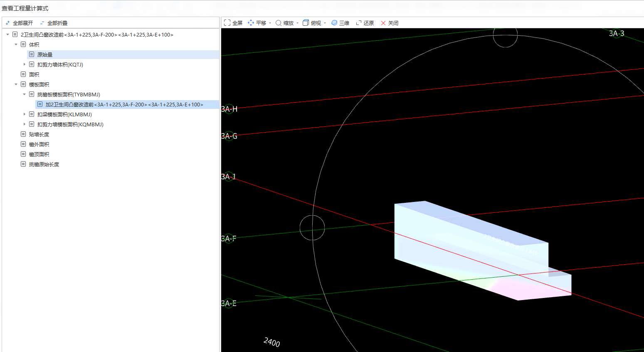This screenshot has height=352, width=644.
Task: Click the 俯视 top view icon
Action: pyautogui.click(x=306, y=23)
